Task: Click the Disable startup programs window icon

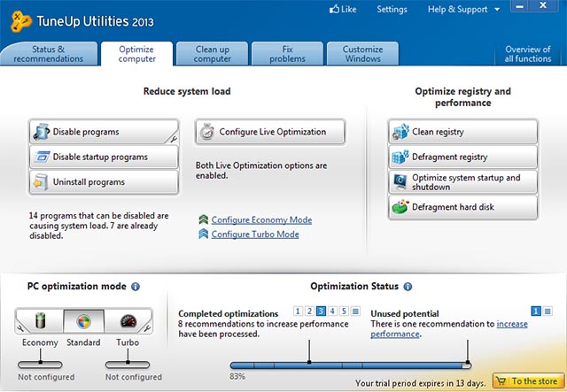Action: pyautogui.click(x=42, y=157)
